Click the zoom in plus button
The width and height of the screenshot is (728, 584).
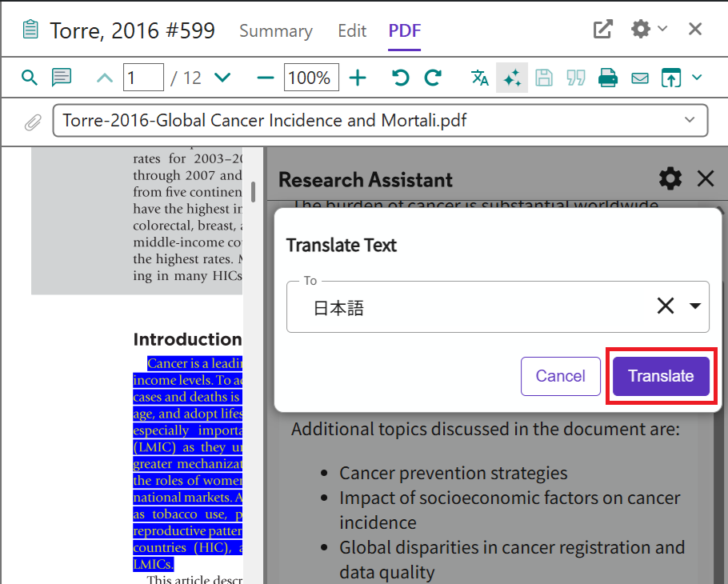[x=358, y=78]
